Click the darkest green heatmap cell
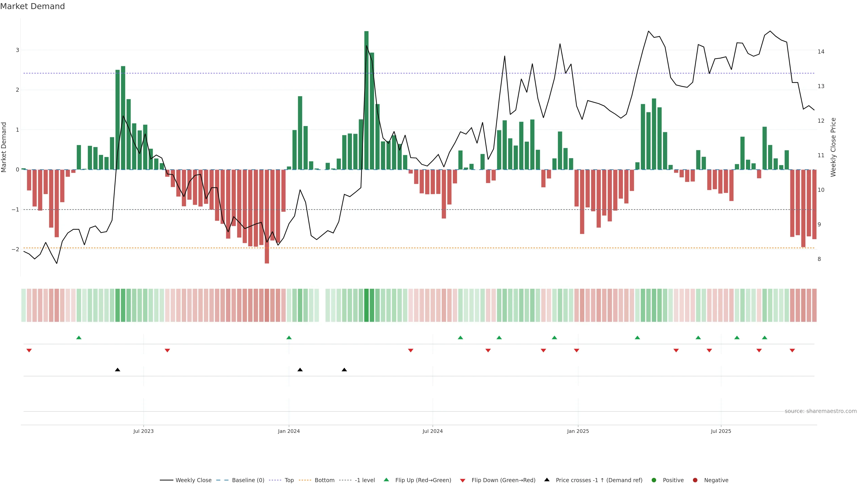Screen dimensions: 868x488 366,305
